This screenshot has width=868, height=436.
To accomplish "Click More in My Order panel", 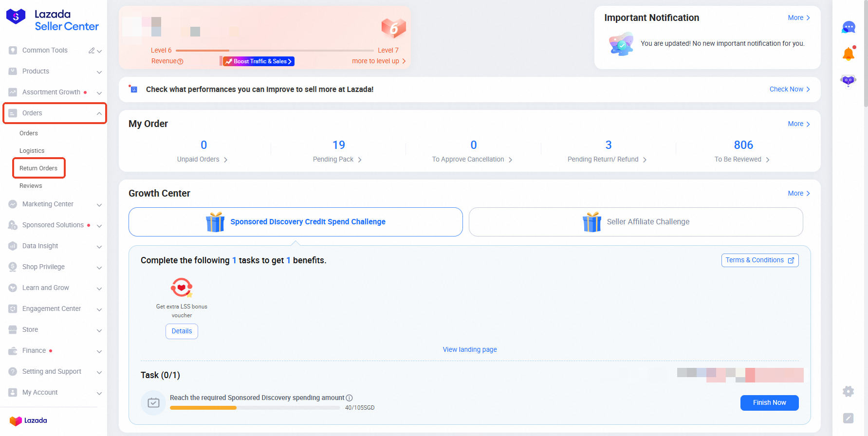I will click(799, 124).
